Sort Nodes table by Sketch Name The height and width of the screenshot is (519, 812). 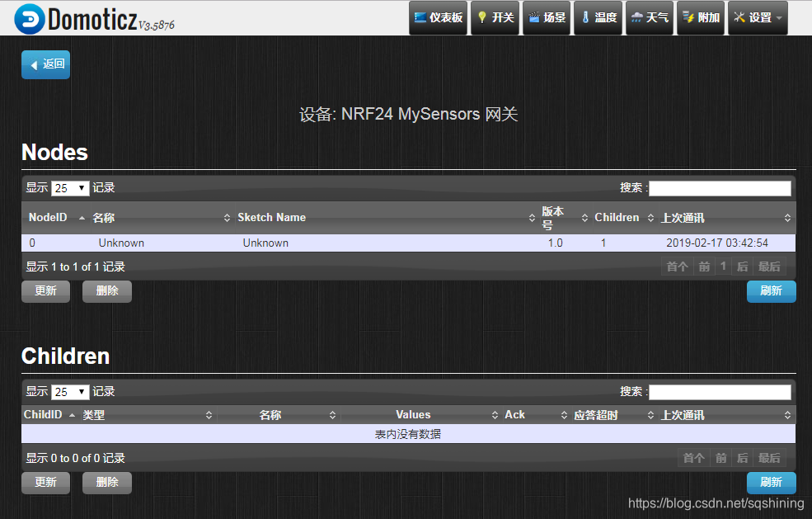pyautogui.click(x=386, y=218)
